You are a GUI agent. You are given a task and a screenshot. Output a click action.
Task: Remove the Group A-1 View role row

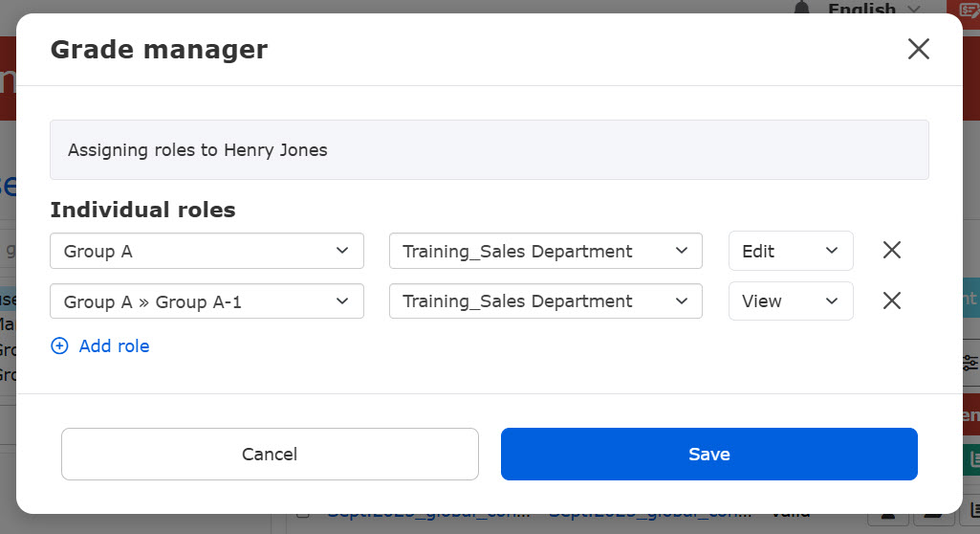[x=891, y=300]
